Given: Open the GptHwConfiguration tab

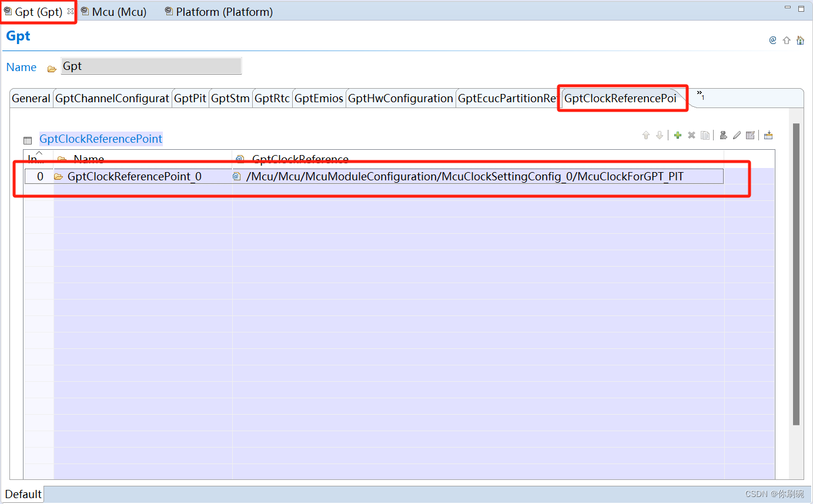Looking at the screenshot, I should tap(400, 98).
